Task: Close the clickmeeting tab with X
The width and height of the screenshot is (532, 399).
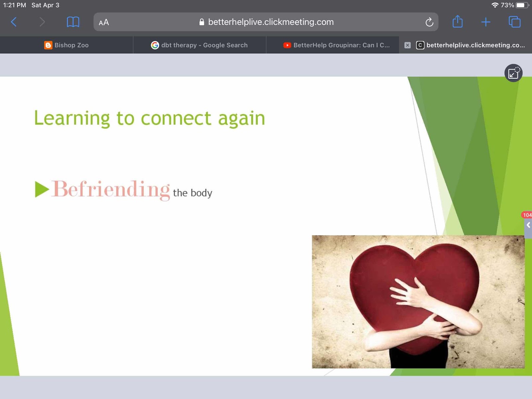Action: [x=407, y=45]
